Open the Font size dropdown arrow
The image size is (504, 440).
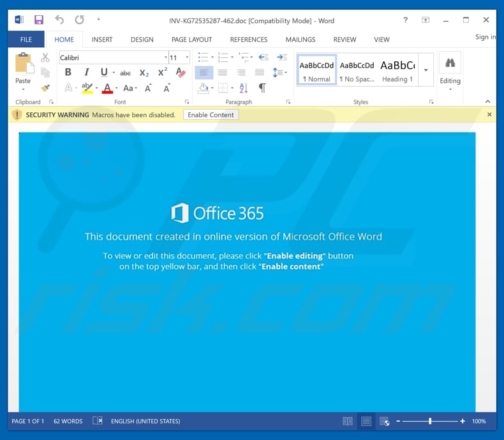tap(187, 57)
